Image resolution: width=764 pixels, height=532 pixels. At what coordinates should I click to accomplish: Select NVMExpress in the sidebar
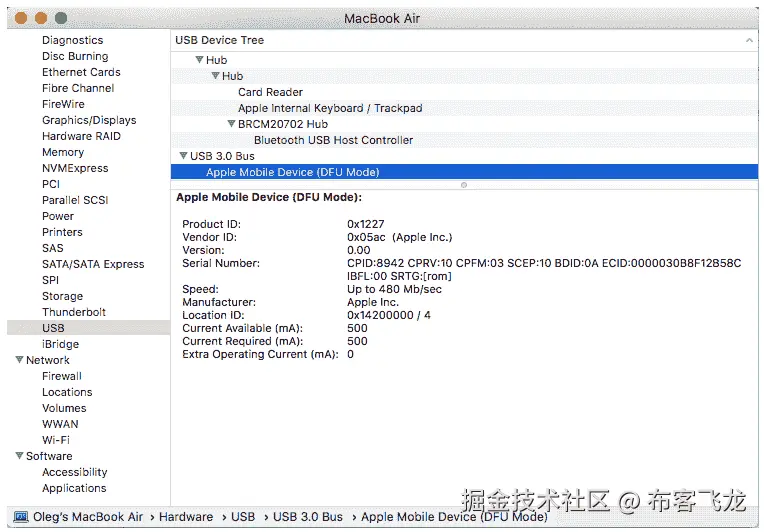[x=75, y=168]
